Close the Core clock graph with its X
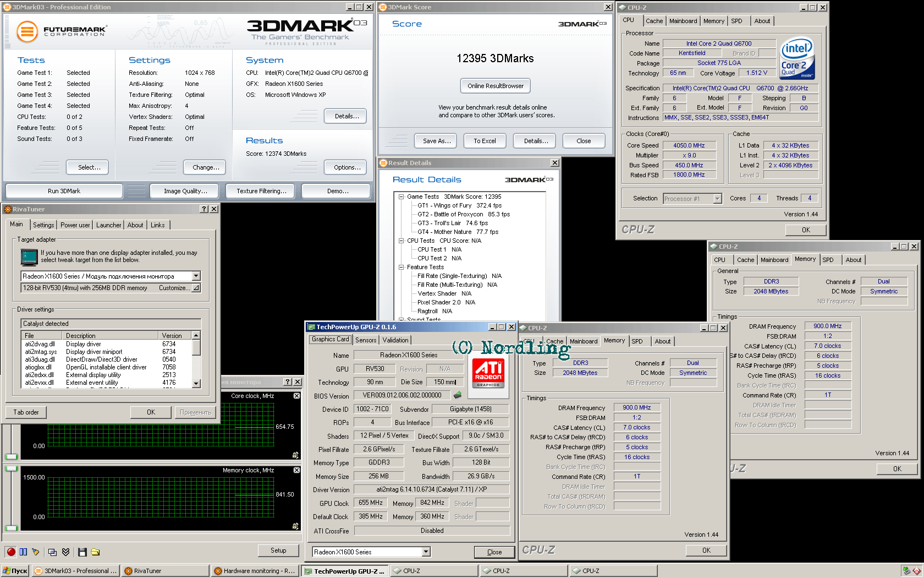Screen dimensions: 924x578 [296, 396]
